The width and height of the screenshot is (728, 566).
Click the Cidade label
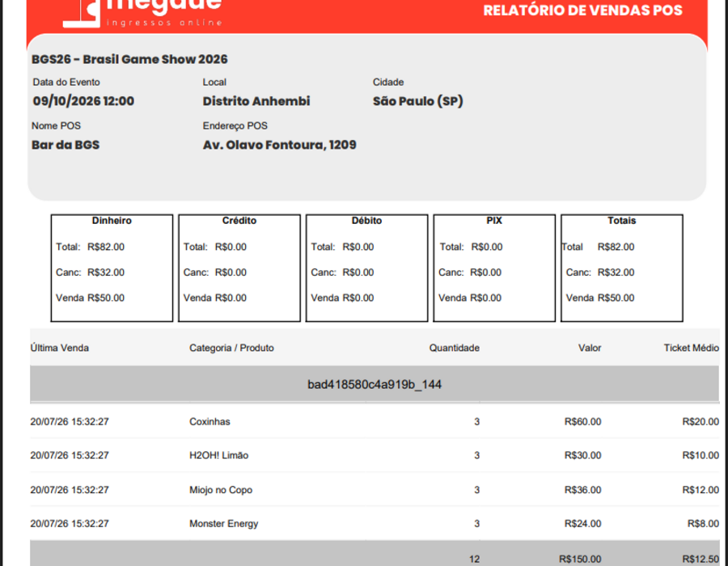388,82
